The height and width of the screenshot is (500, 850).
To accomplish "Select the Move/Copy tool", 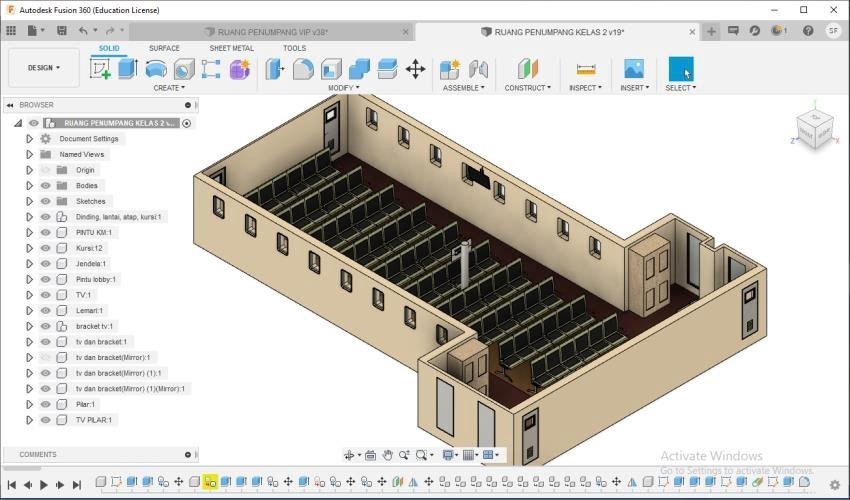I will tap(415, 69).
